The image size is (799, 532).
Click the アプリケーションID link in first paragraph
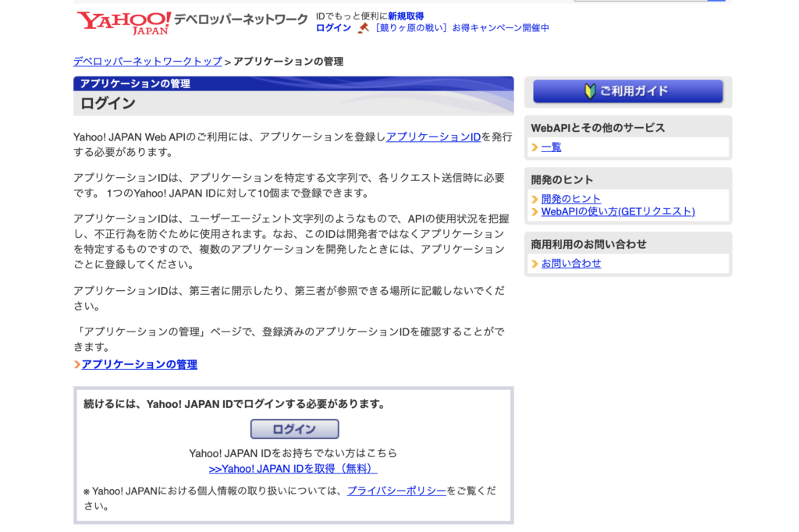tap(433, 137)
